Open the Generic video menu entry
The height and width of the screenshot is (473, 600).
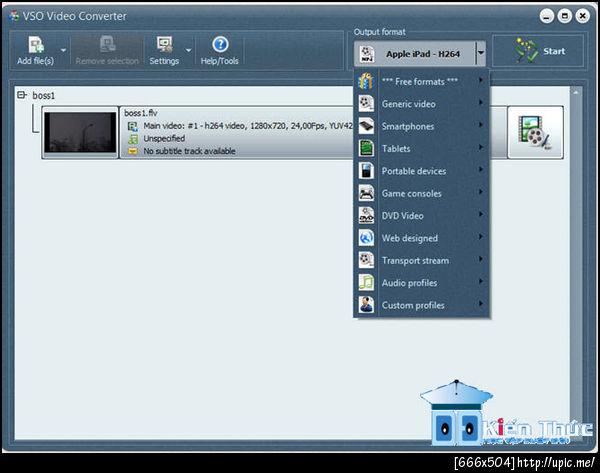click(x=421, y=104)
